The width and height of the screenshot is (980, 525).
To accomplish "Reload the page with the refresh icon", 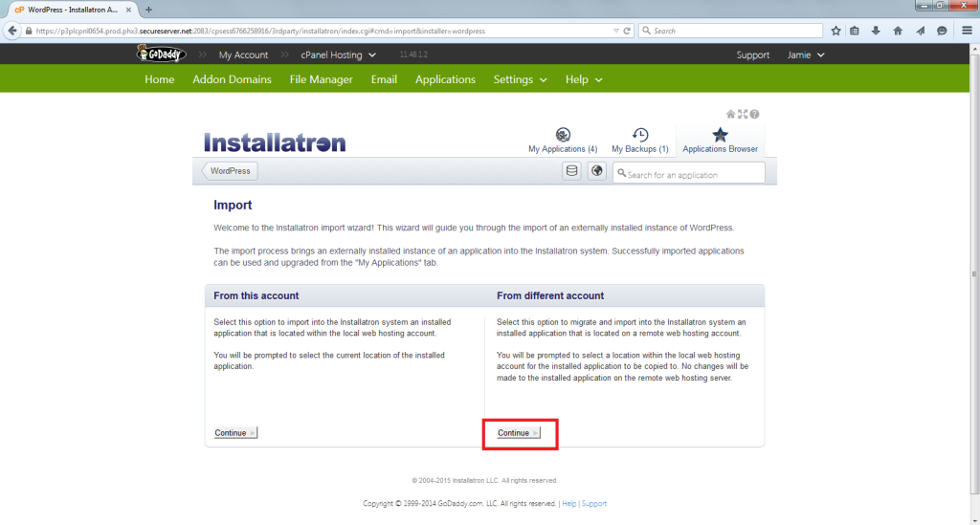I will click(x=627, y=31).
